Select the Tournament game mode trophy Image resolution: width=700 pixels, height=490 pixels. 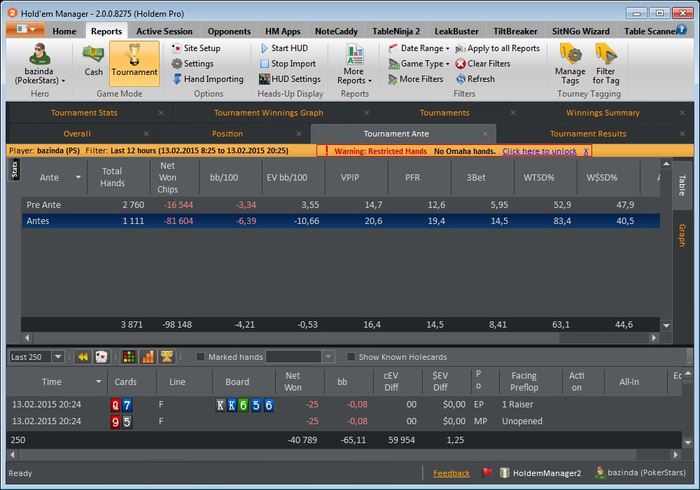coord(134,63)
